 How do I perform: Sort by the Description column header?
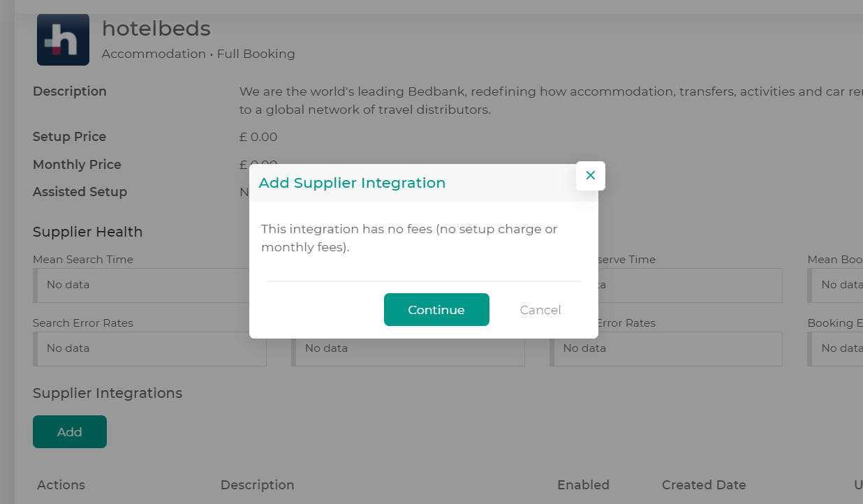click(257, 485)
